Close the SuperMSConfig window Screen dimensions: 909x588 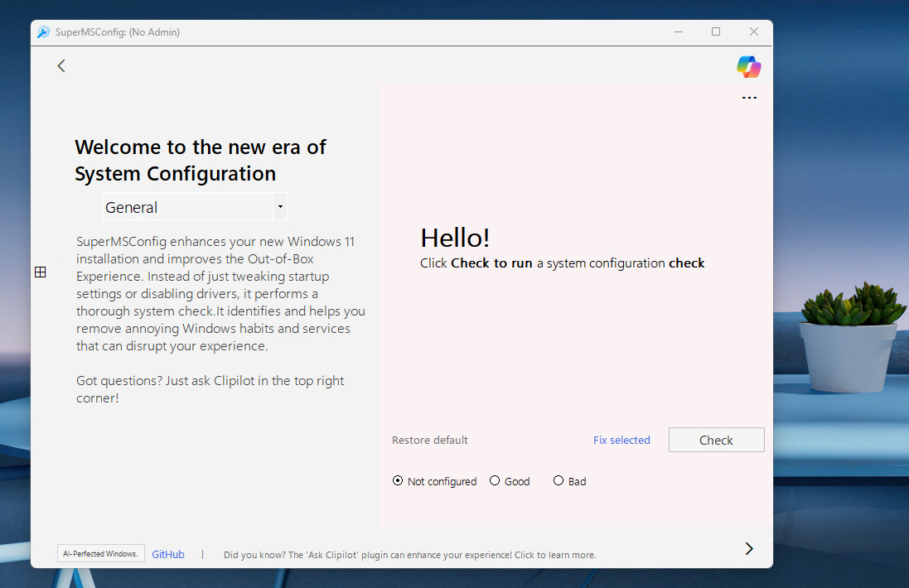tap(754, 31)
